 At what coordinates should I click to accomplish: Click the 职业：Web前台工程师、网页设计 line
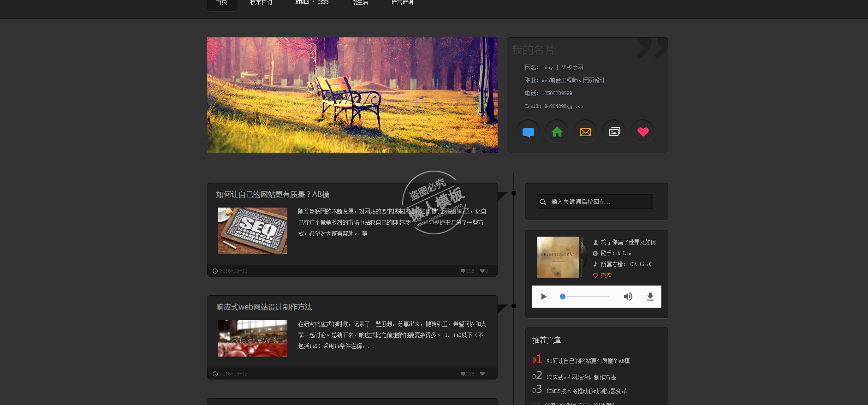[565, 80]
